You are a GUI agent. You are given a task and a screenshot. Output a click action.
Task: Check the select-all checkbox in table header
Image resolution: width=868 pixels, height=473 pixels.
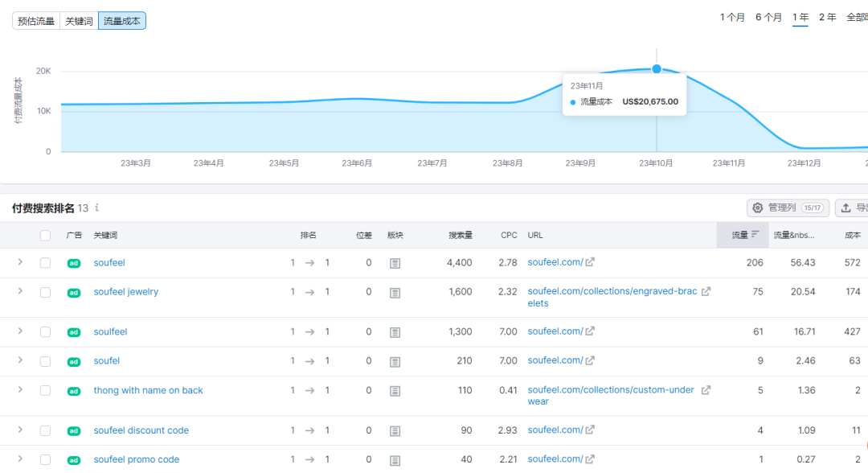[x=45, y=233]
